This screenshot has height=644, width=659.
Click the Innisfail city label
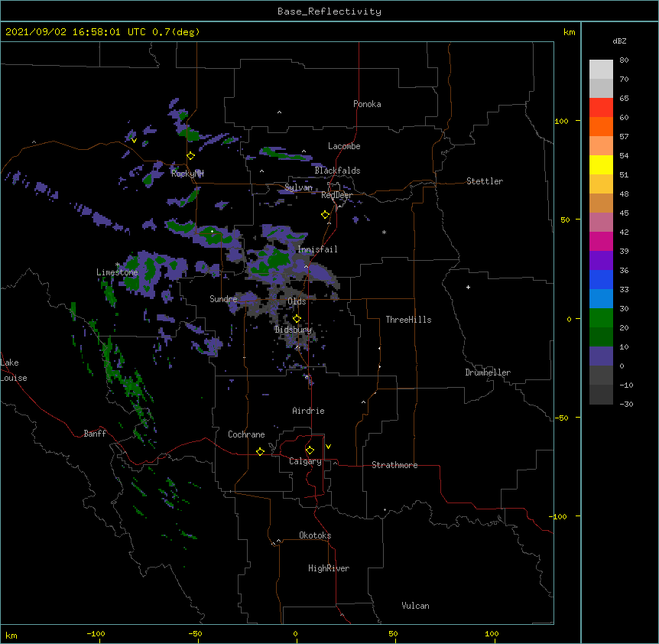pyautogui.click(x=317, y=249)
